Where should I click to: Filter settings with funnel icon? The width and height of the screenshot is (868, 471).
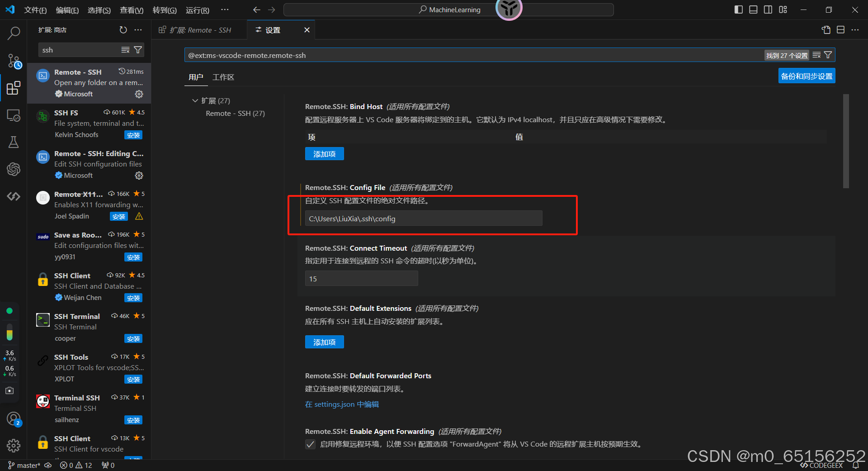[828, 55]
